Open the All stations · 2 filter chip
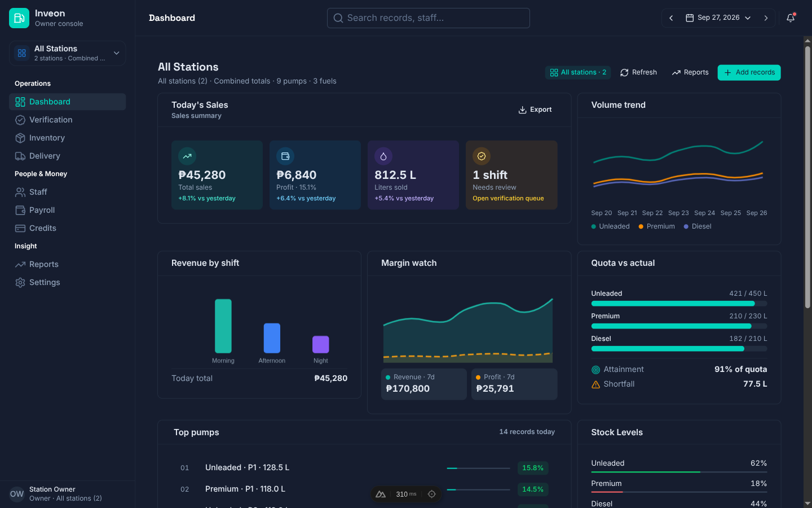Viewport: 812px width, 508px height. [x=578, y=72]
